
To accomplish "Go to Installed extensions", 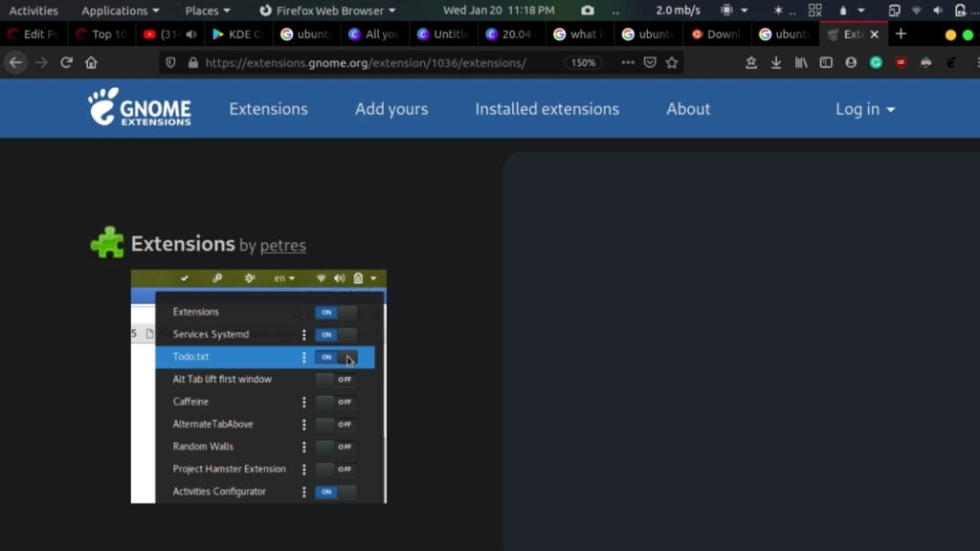I will click(546, 109).
